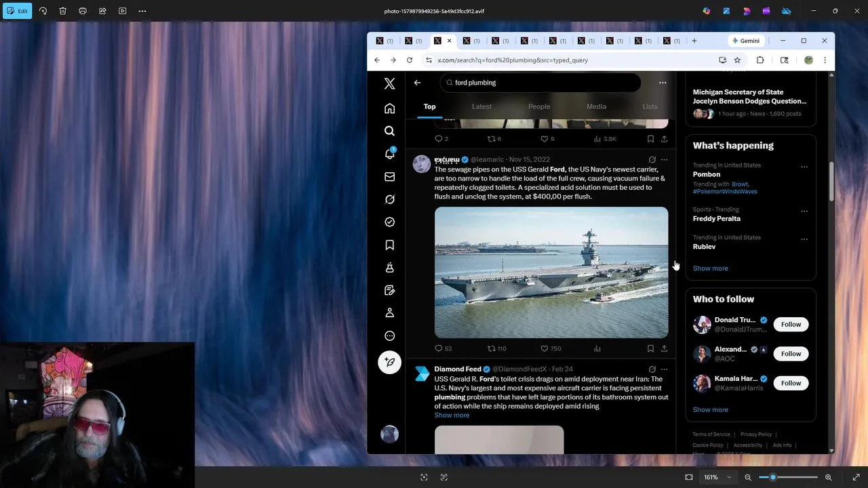
Task: Click the Chrome back arrow button
Action: point(377,60)
